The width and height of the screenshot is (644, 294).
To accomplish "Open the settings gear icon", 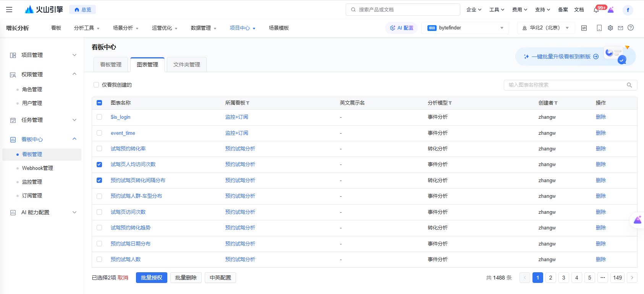I will coord(610,28).
